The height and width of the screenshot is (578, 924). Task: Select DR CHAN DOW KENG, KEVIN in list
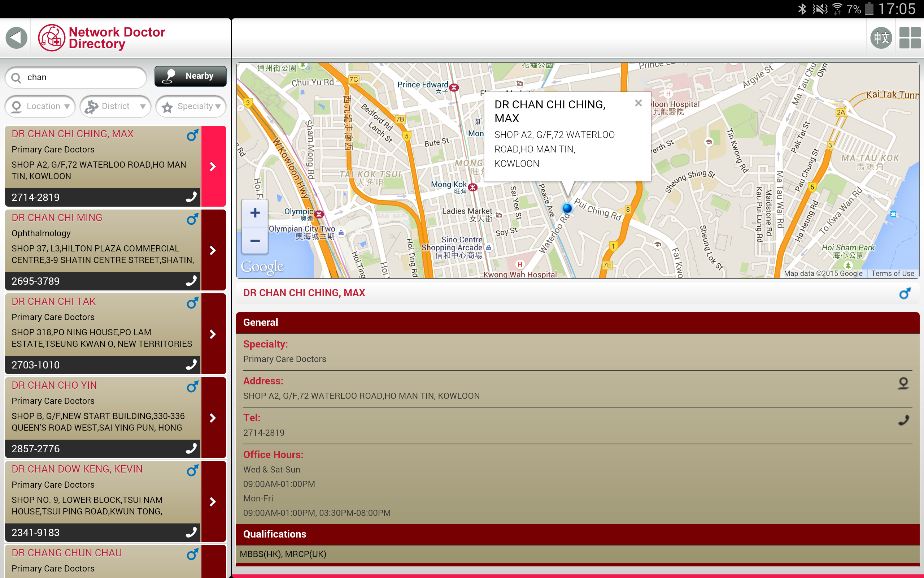pos(77,469)
